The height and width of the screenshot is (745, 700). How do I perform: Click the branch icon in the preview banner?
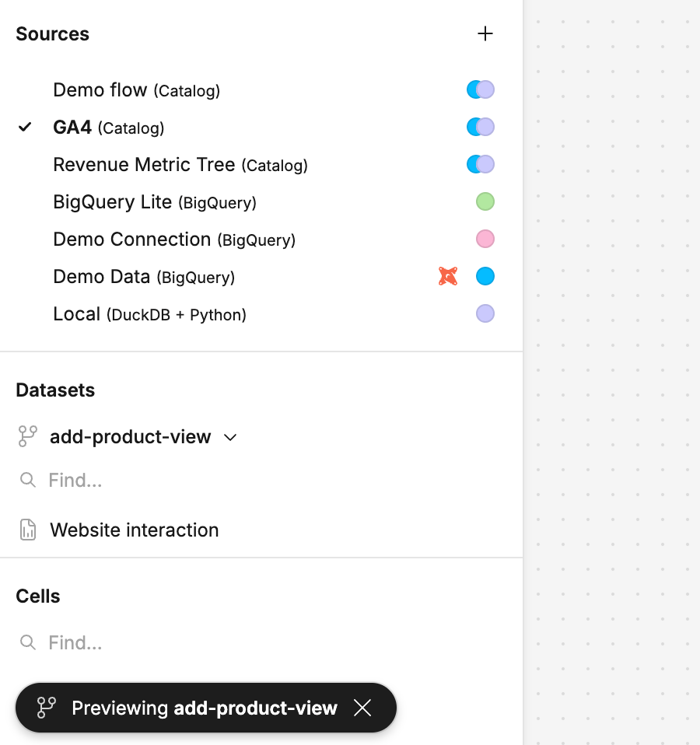pos(47,708)
